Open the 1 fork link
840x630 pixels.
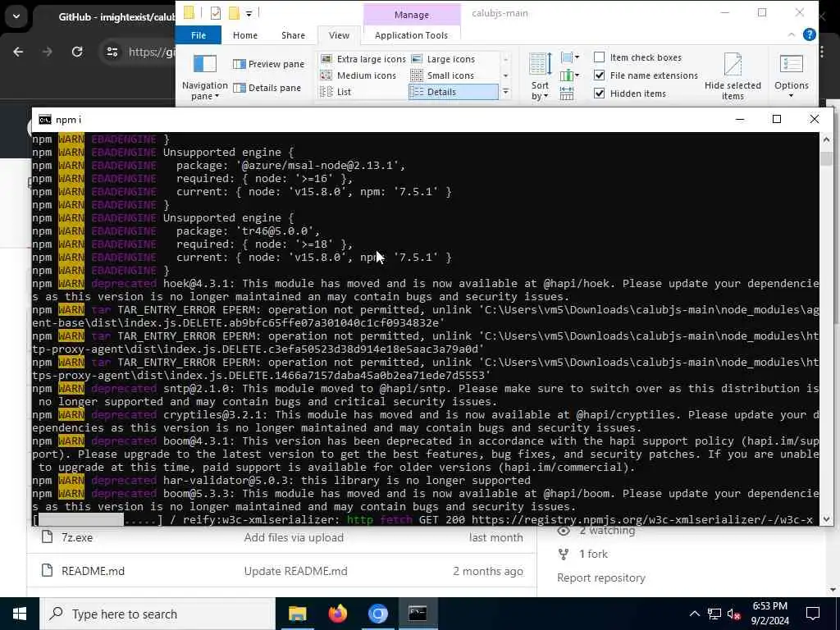coord(593,554)
